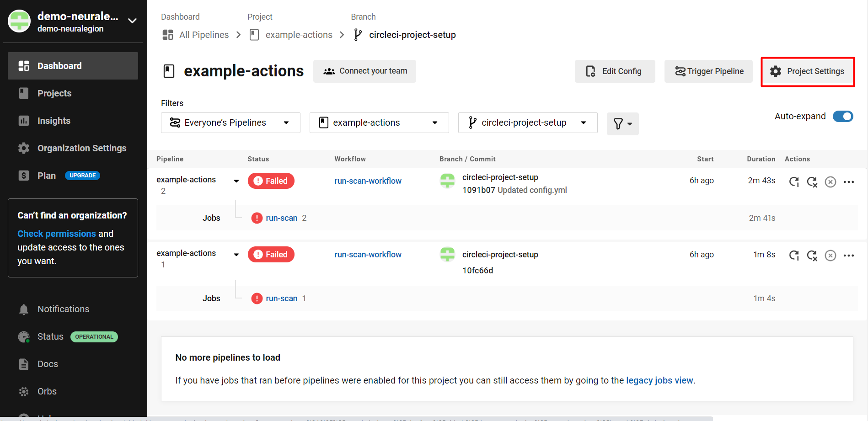Open run-scan-workflow of pipeline 2
Viewport: 868px width, 421px height.
coord(368,181)
